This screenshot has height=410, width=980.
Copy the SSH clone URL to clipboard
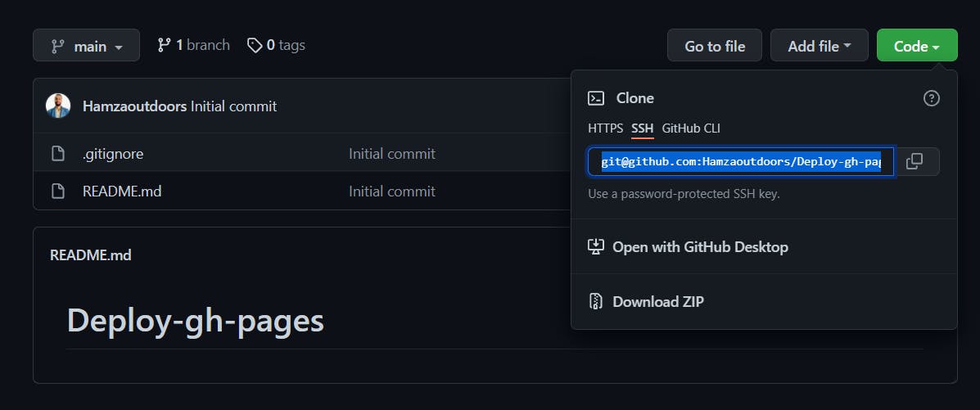[x=915, y=161]
